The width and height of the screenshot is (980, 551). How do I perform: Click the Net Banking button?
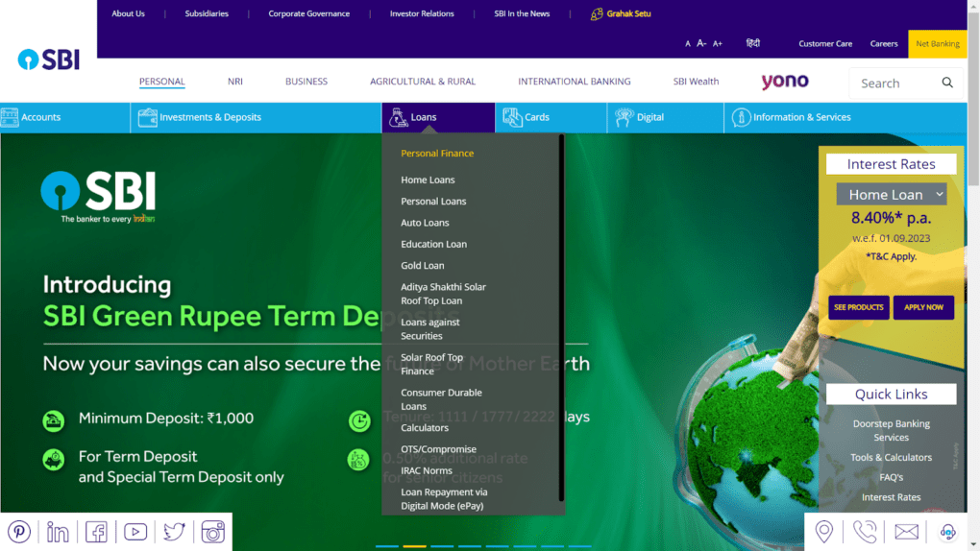click(x=938, y=44)
